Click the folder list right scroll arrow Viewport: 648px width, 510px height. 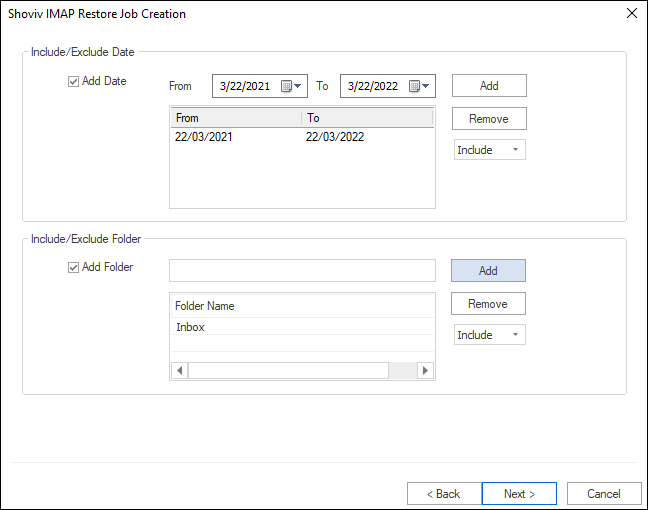click(x=425, y=370)
